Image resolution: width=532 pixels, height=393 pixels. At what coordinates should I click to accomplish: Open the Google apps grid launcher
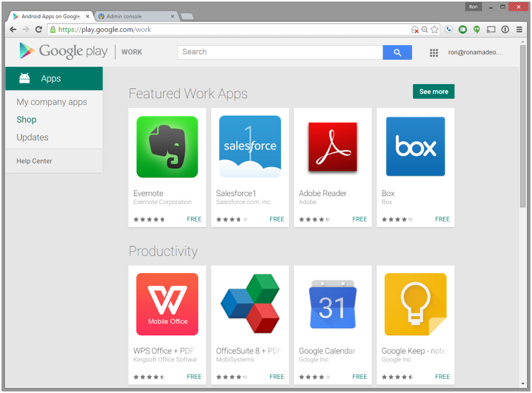tap(434, 52)
